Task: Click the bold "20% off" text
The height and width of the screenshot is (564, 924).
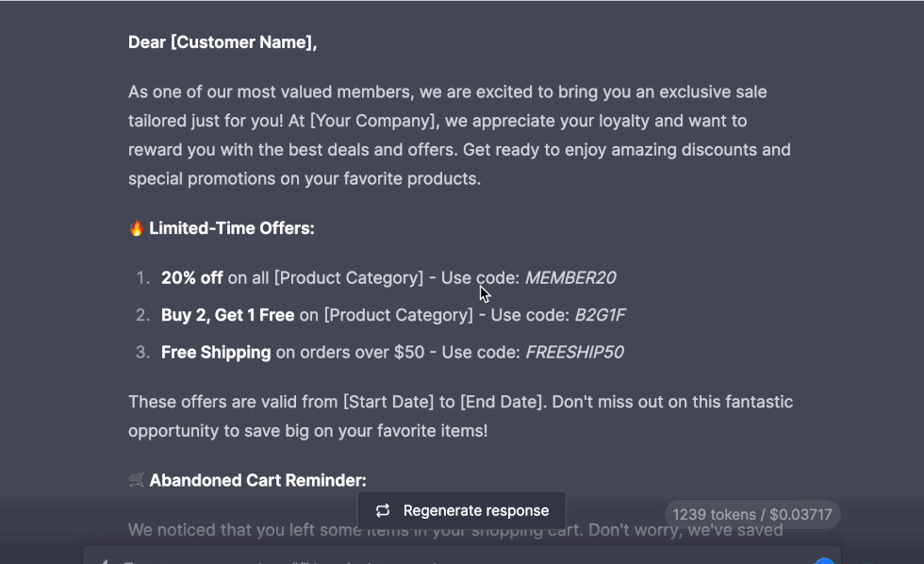Action: pos(192,278)
